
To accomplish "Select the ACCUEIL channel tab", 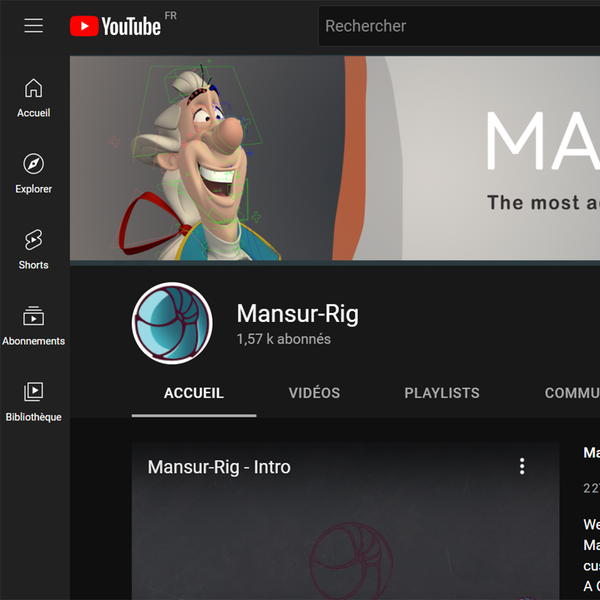I will click(194, 393).
